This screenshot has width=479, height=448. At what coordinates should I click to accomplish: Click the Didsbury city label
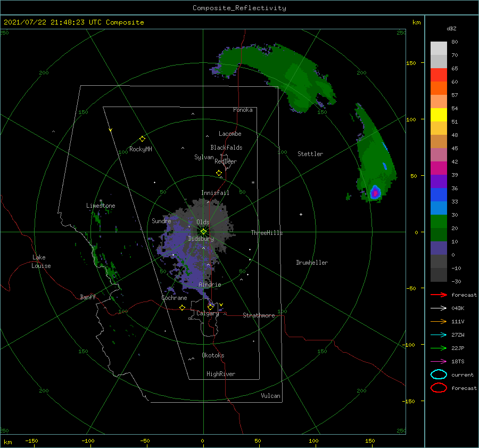click(201, 239)
